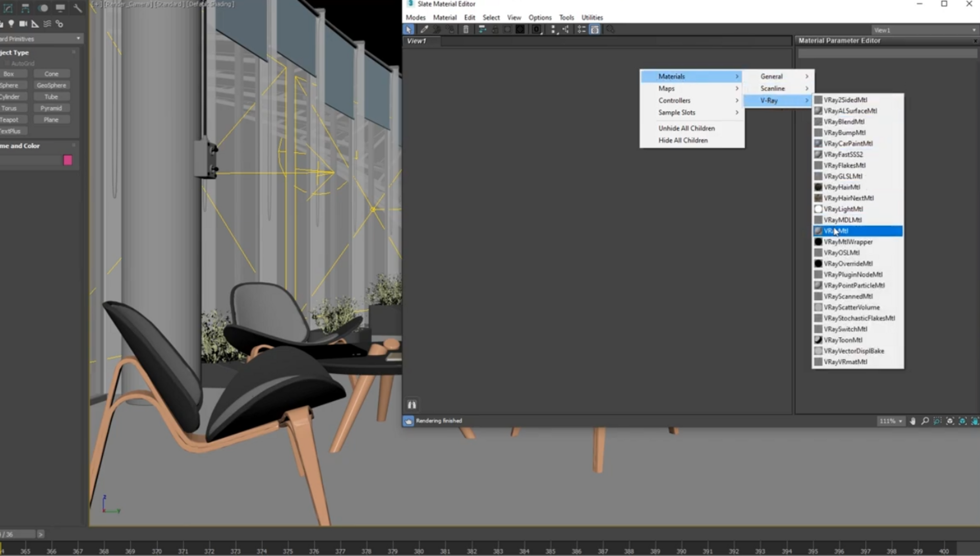
Task: Toggle the lock sample slot icon
Action: [495, 29]
